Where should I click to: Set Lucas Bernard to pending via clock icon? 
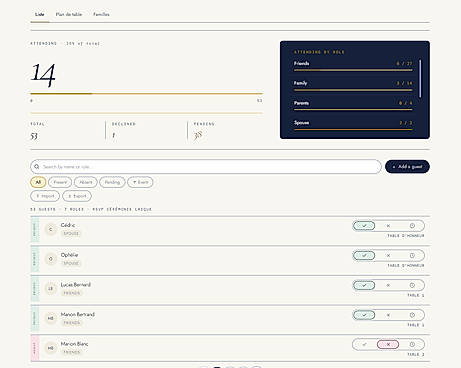pos(412,285)
